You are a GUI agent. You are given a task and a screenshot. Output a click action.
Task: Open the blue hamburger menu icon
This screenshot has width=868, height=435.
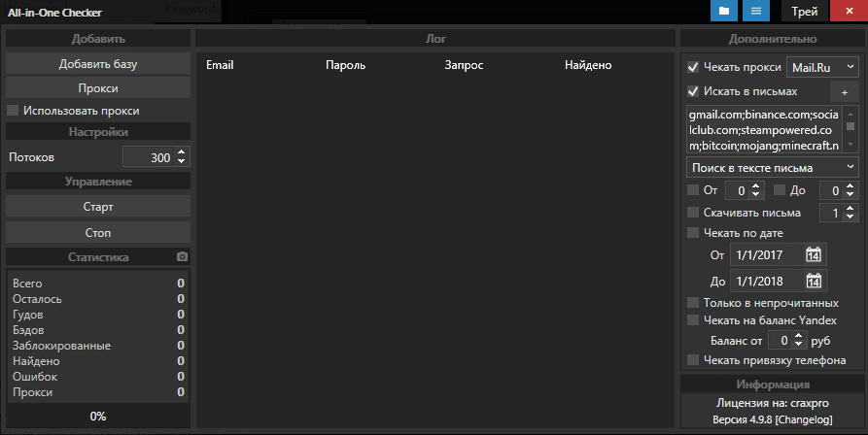click(755, 11)
